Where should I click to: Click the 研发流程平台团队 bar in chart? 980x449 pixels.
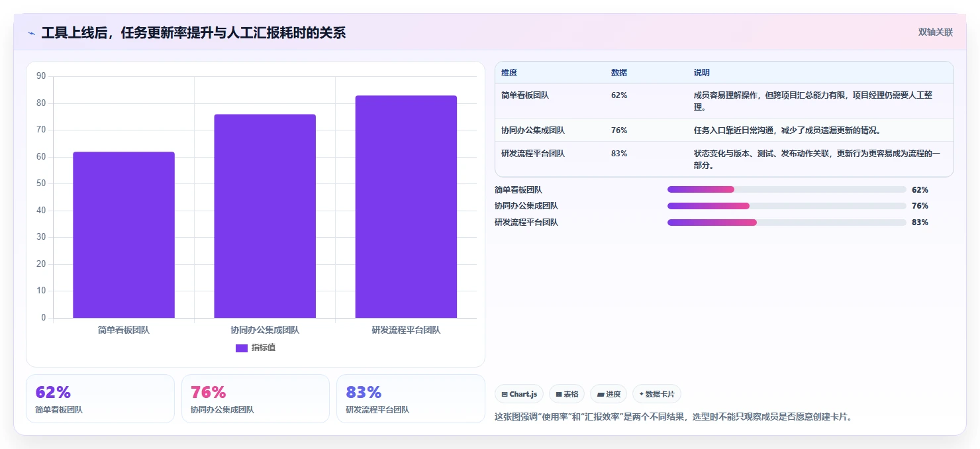tap(406, 207)
